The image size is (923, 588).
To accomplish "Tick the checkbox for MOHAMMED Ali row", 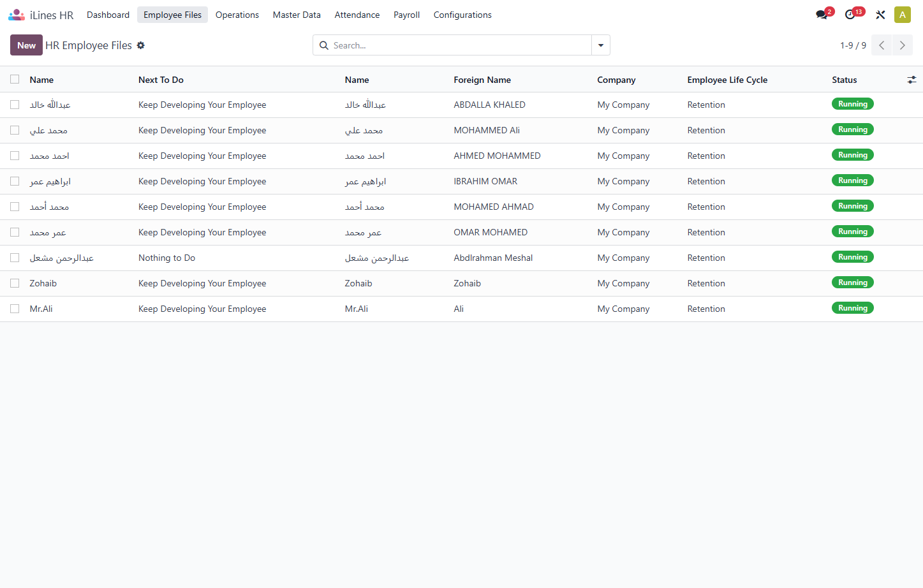I will pyautogui.click(x=15, y=130).
